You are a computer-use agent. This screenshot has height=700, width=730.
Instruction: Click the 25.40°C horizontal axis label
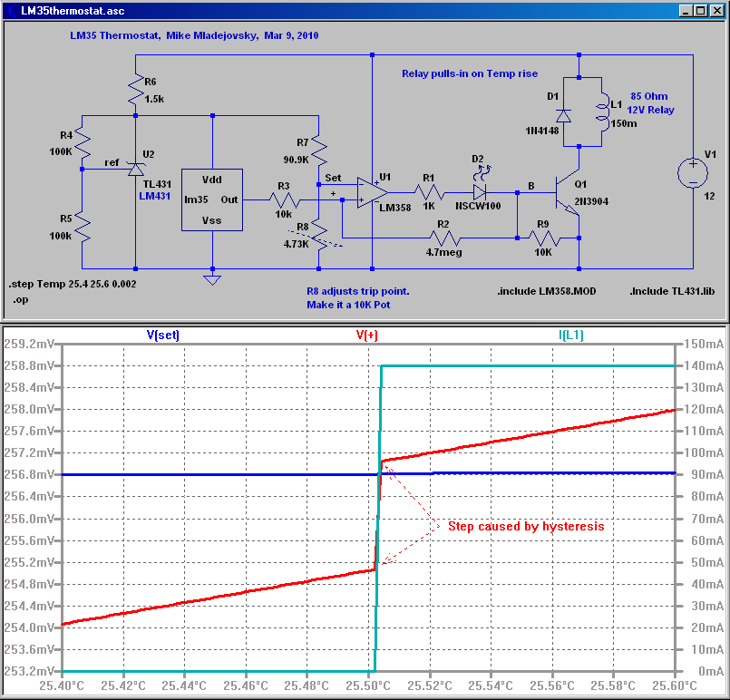tap(62, 685)
